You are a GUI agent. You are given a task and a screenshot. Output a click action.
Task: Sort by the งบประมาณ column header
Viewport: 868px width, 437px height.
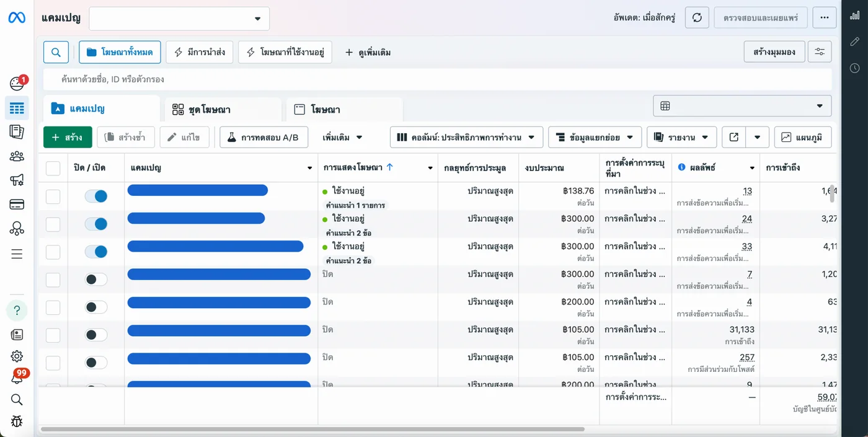544,168
